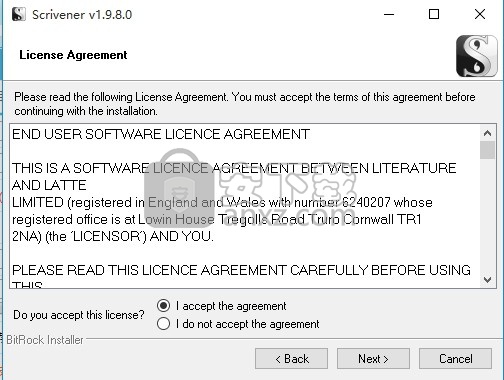Cancel the Scrivener installation
Image resolution: width=504 pixels, height=380 pixels.
pyautogui.click(x=455, y=359)
